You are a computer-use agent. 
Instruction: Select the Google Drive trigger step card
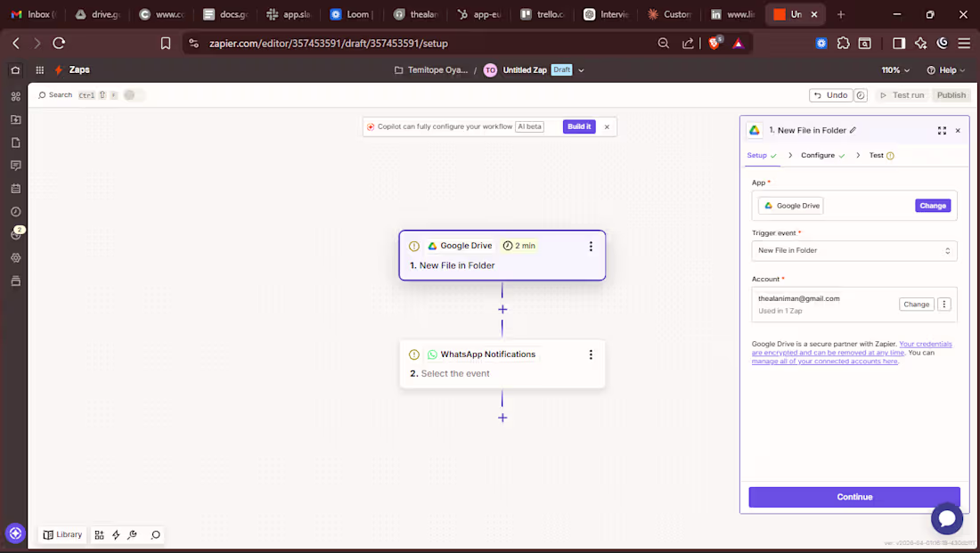point(502,256)
